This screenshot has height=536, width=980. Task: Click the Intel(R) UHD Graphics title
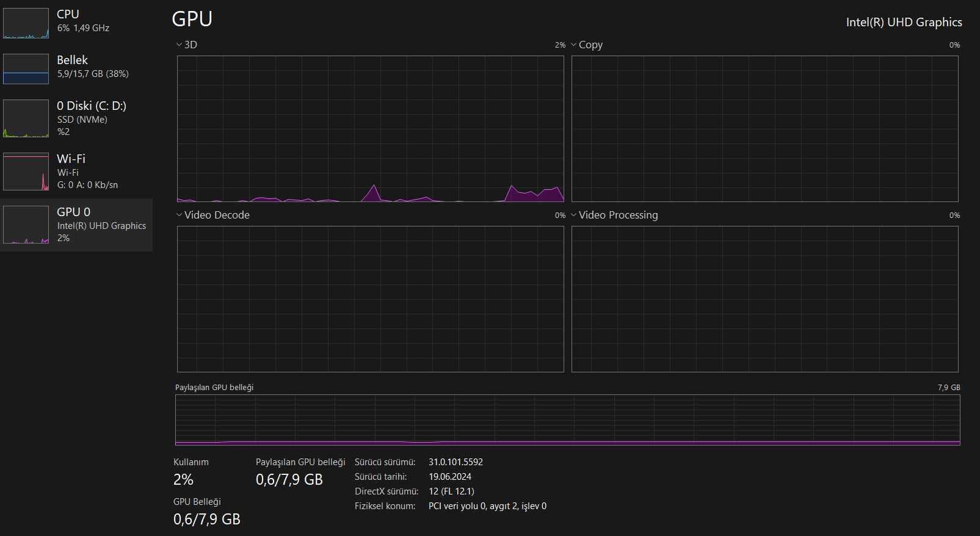tap(904, 22)
